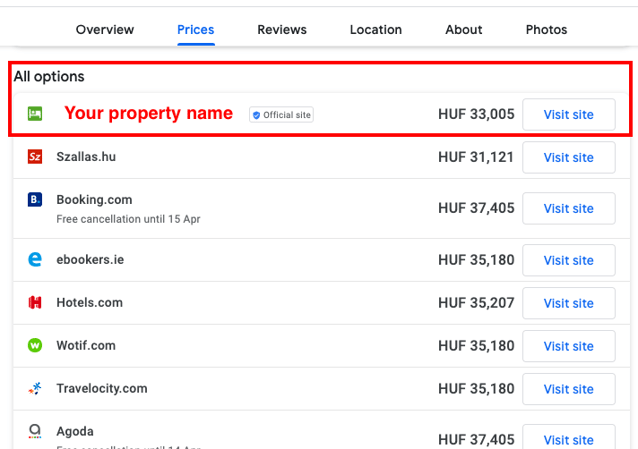Click the HUF 35,207 Hotels.com price
The image size is (638, 449).
click(476, 303)
